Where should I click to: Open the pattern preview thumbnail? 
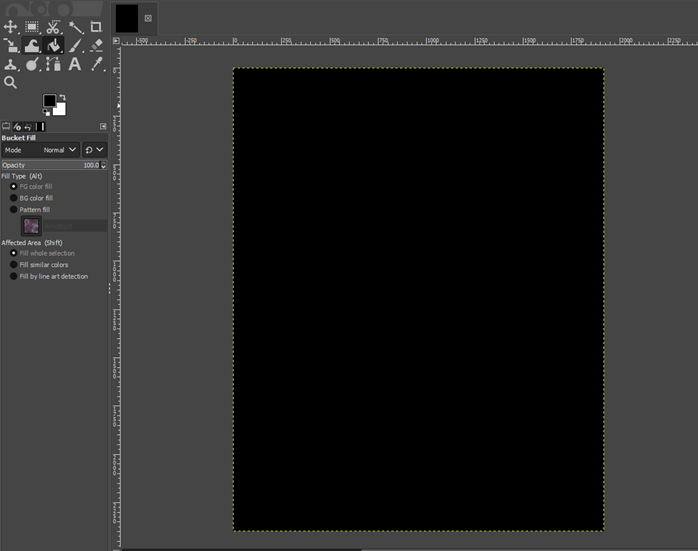point(31,226)
